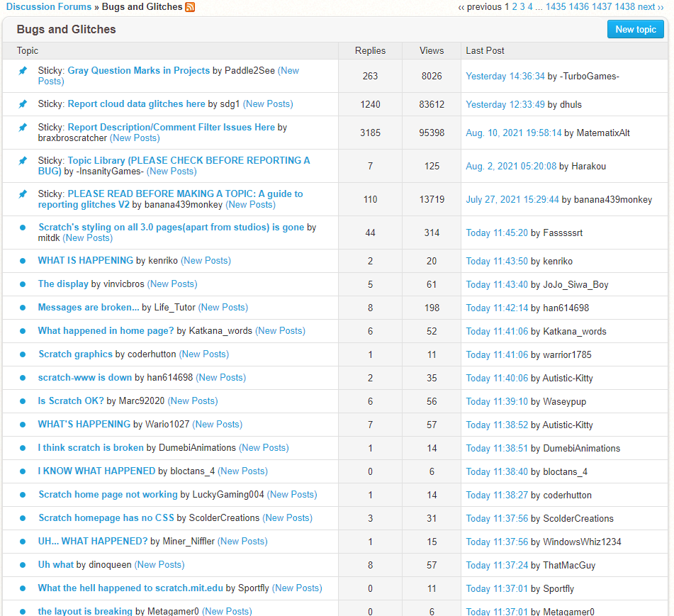Screen dimensions: 674x616
Task: Jump to last page 1438
Action: pyautogui.click(x=625, y=7)
